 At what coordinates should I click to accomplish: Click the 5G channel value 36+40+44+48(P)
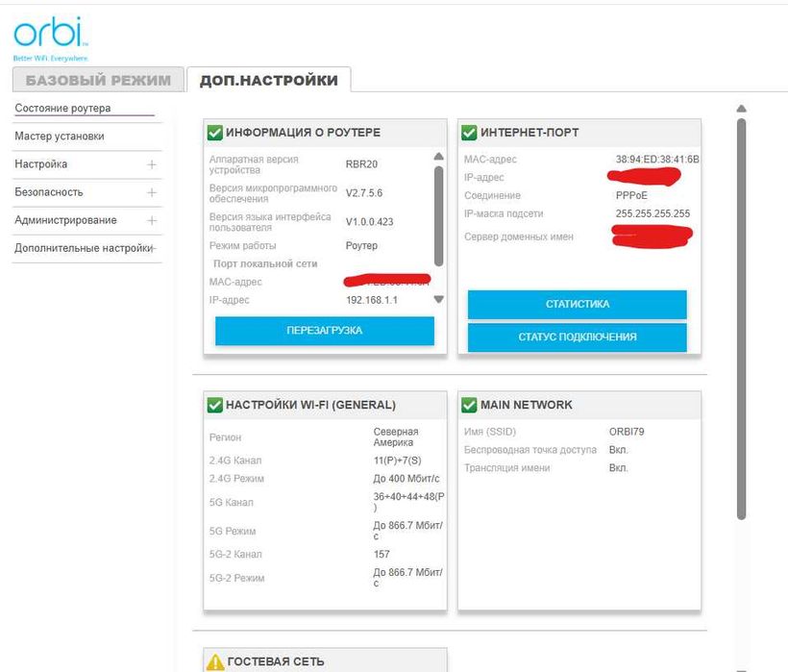(408, 502)
